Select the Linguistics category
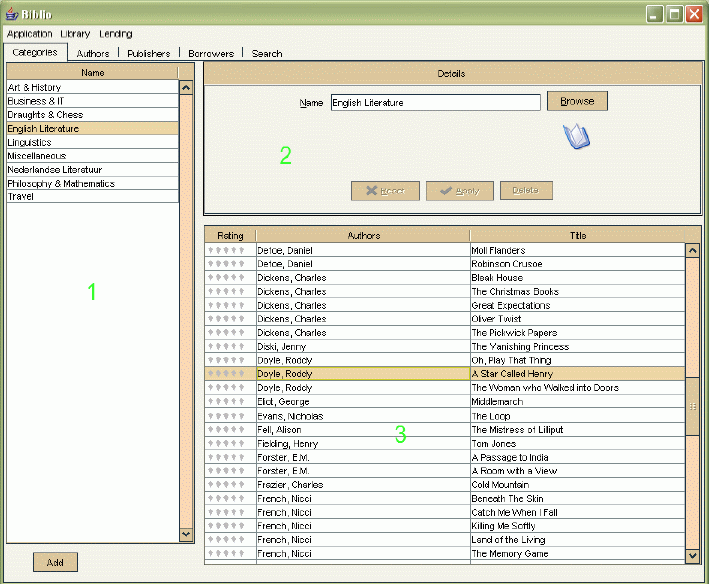710x584 pixels. pos(93,142)
